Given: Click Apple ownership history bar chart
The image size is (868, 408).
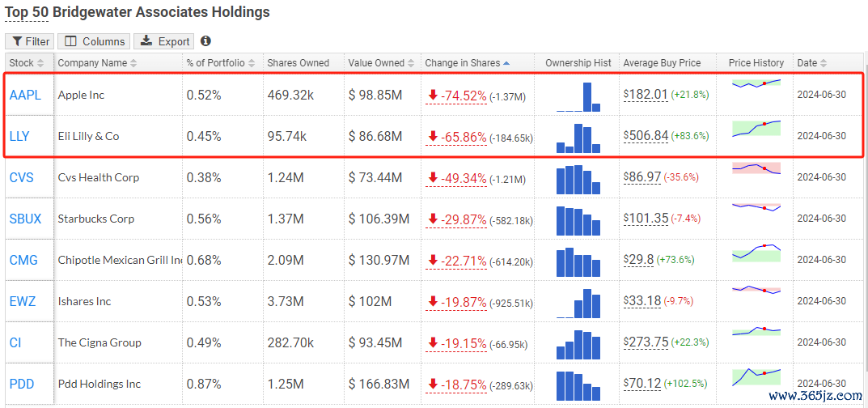Looking at the screenshot, I should click(x=578, y=97).
